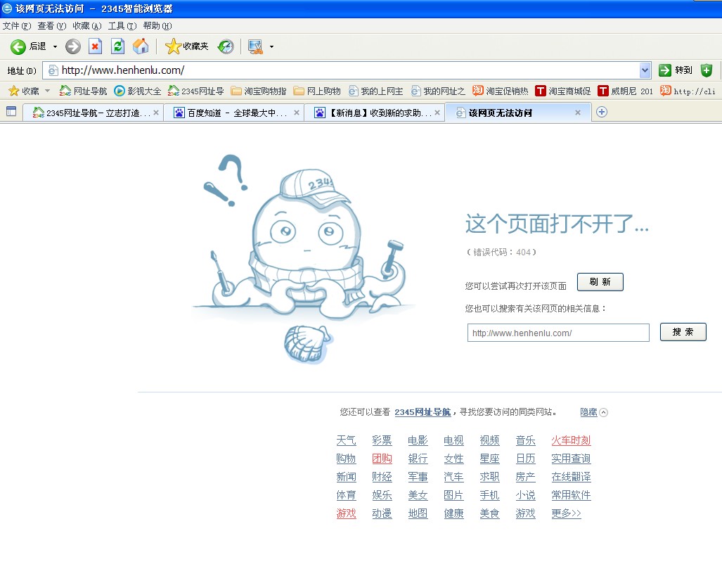Click the monitor tools icon in toolbar

point(255,46)
